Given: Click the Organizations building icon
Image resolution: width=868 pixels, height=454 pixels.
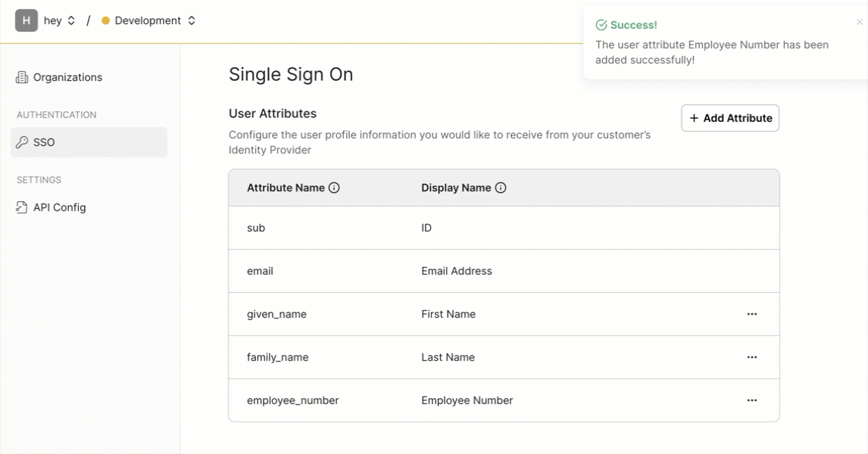Looking at the screenshot, I should (22, 77).
